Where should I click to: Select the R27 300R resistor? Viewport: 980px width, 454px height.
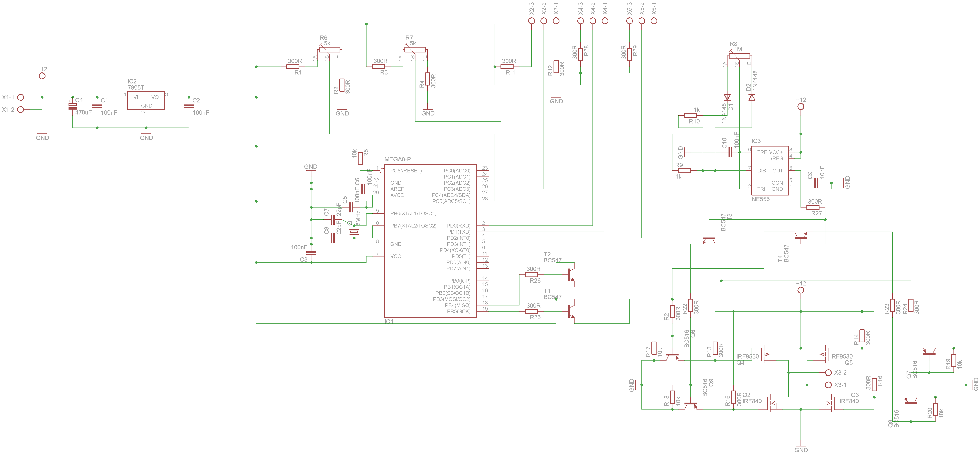[x=813, y=207]
